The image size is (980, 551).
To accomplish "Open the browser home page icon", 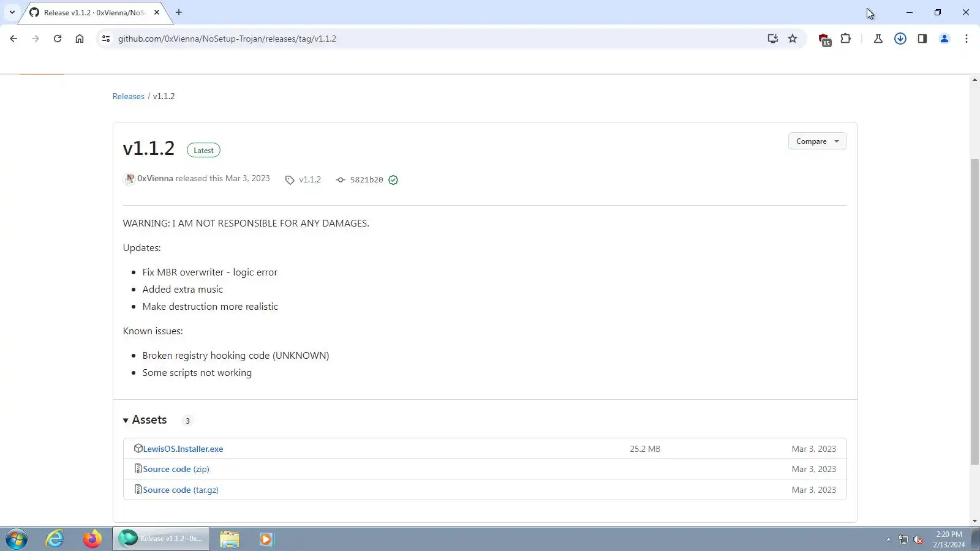I will click(x=80, y=39).
